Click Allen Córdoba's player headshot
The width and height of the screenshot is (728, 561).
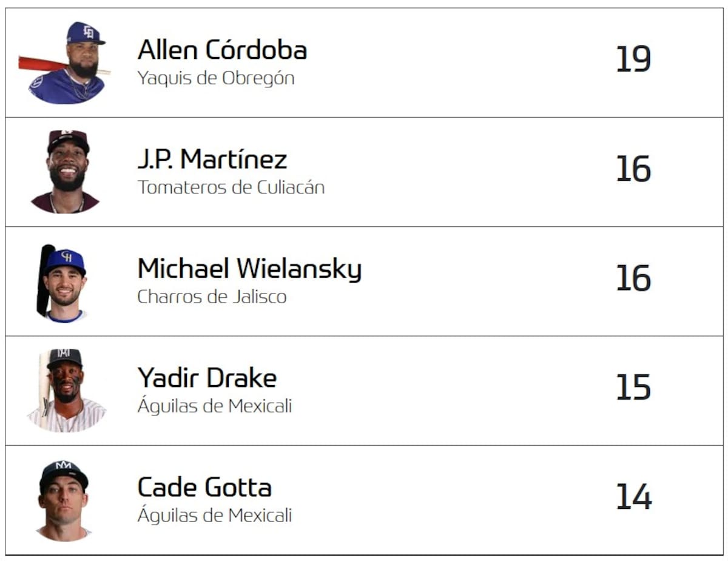67,63
